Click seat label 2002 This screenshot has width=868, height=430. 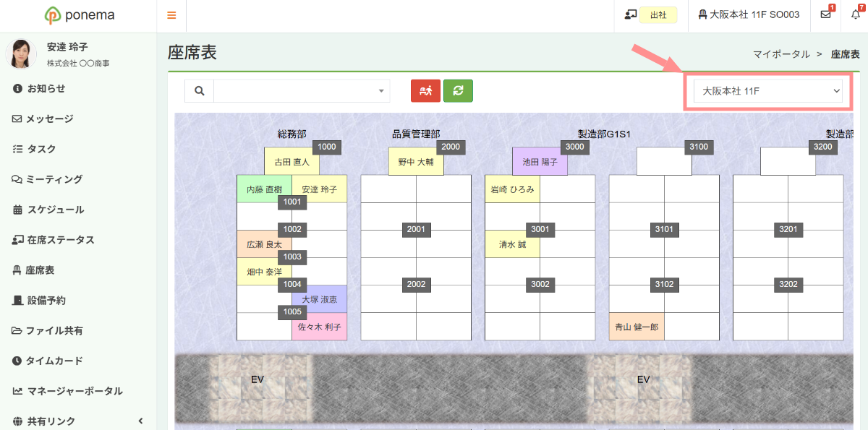click(416, 284)
